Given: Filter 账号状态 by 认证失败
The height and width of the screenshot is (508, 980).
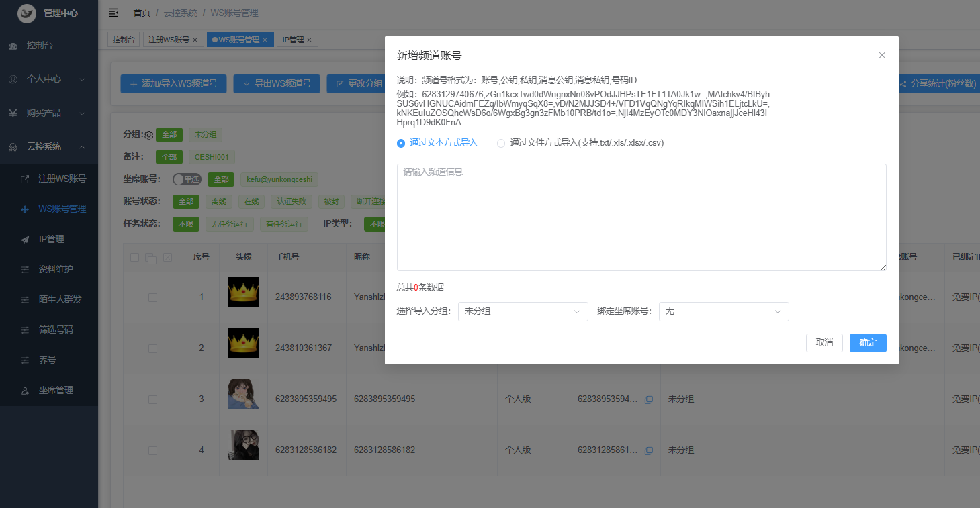Looking at the screenshot, I should tap(292, 201).
